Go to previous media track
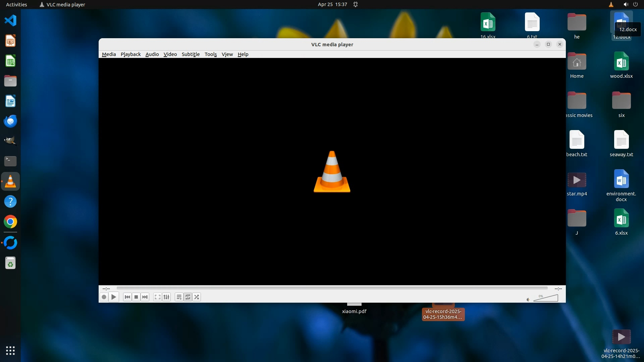This screenshot has height=362, width=644. coord(127,297)
